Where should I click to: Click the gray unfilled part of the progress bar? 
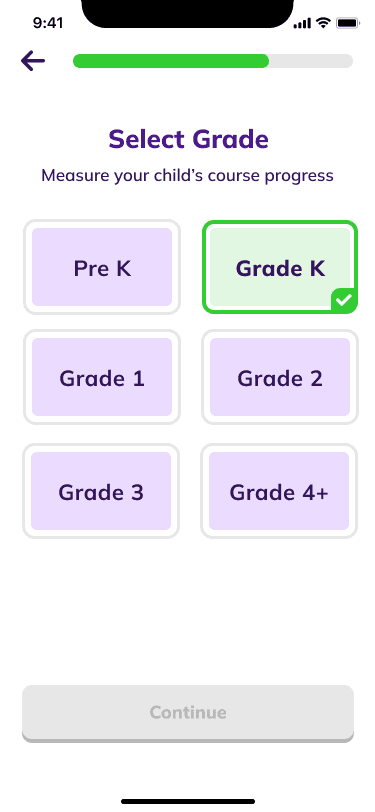[311, 61]
